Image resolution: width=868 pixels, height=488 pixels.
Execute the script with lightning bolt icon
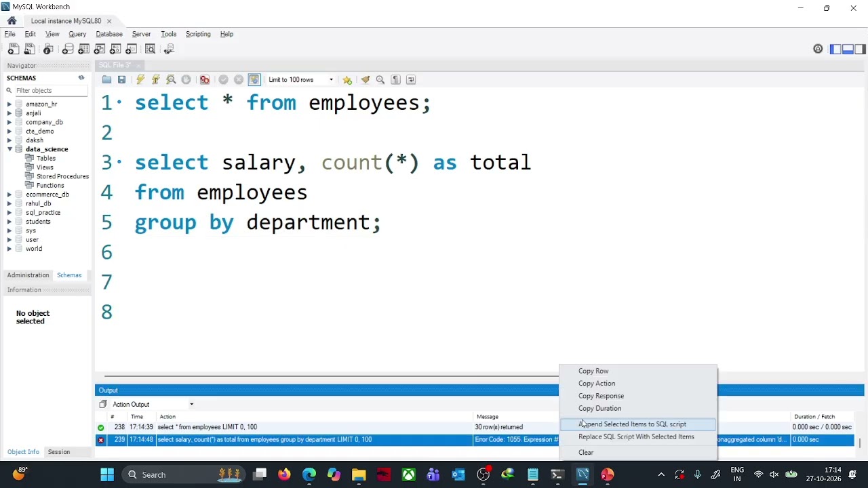coord(140,80)
